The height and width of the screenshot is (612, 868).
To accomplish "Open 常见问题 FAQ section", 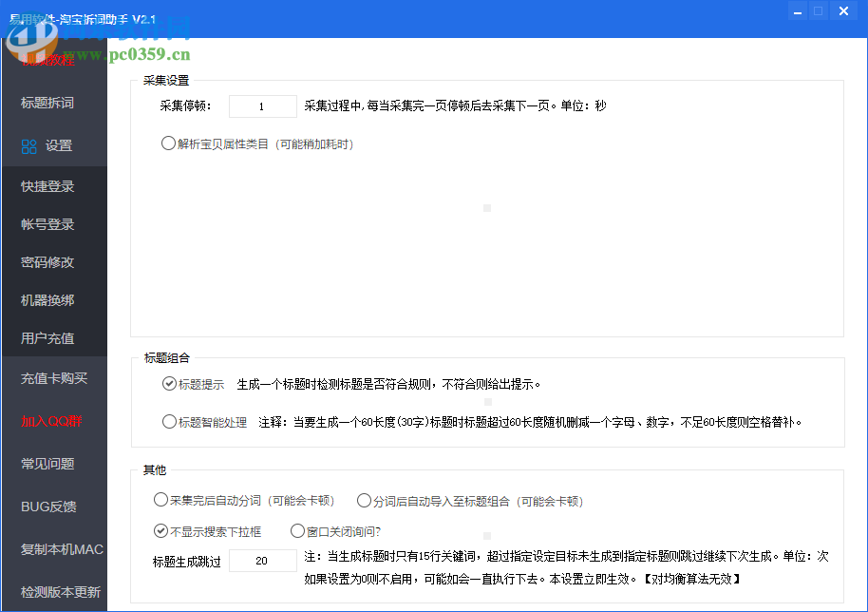I will (46, 463).
